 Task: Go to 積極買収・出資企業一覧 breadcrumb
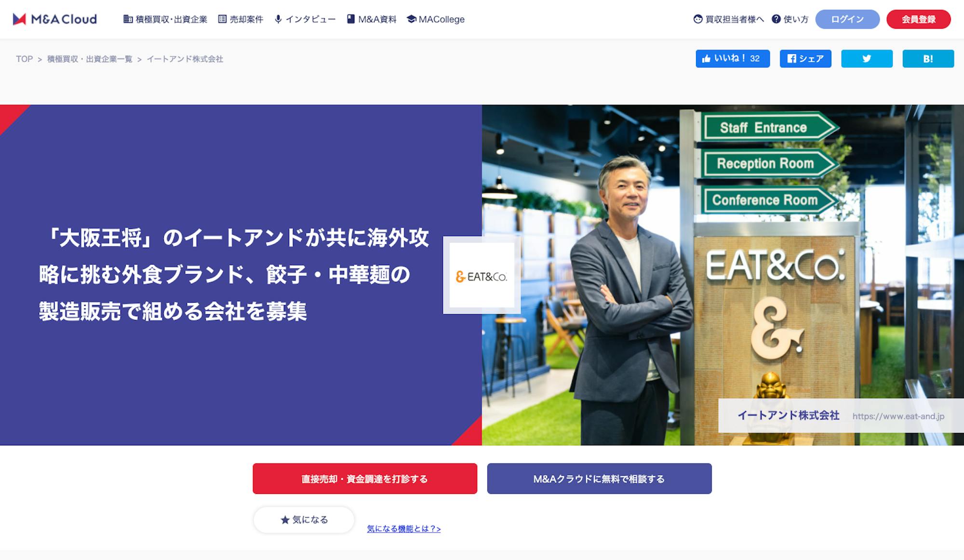tap(90, 59)
